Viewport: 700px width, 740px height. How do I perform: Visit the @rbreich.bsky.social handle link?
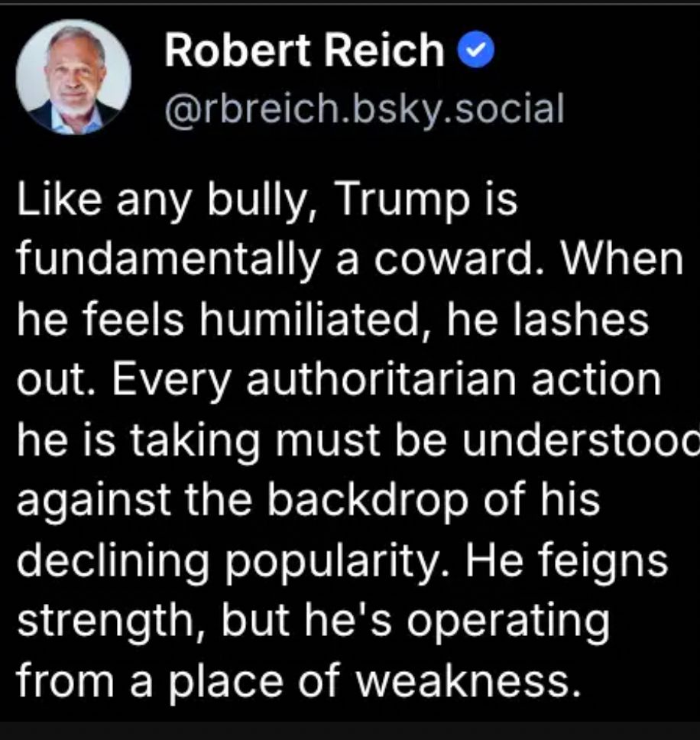[x=365, y=110]
